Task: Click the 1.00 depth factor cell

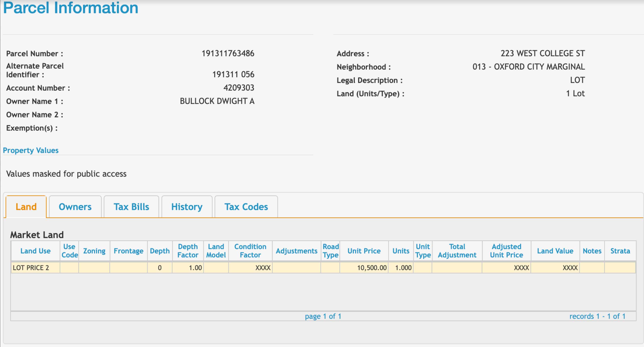Action: coord(188,268)
